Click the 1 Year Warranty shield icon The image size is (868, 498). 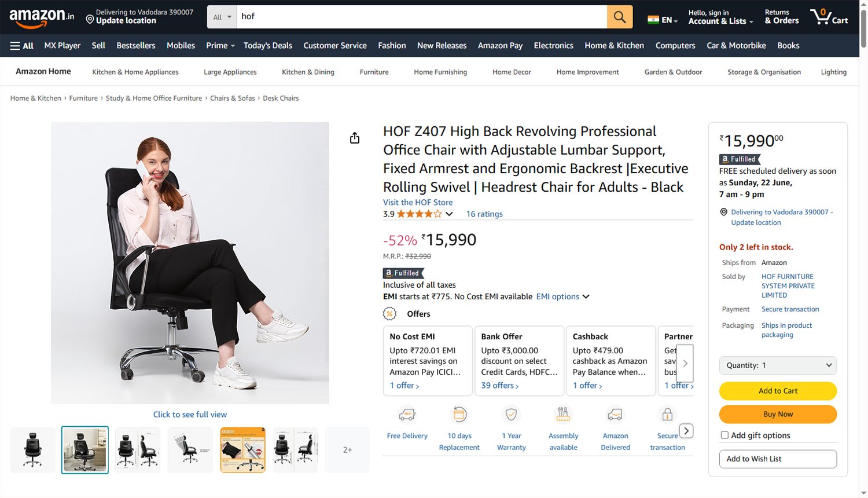[x=511, y=414]
